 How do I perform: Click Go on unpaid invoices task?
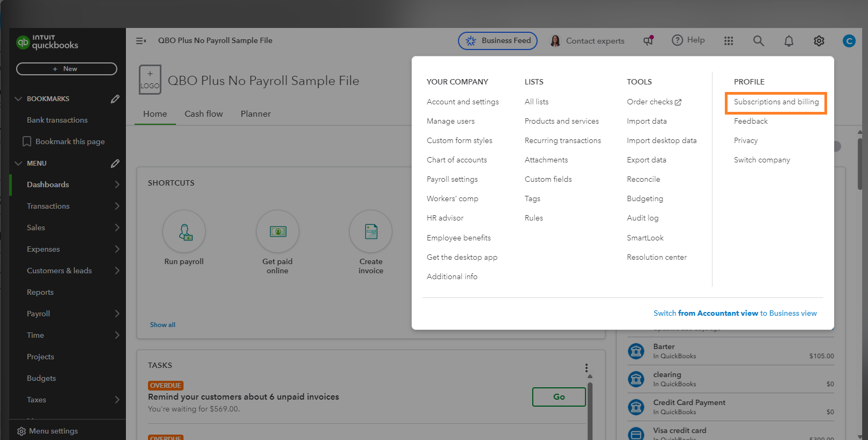coord(559,397)
